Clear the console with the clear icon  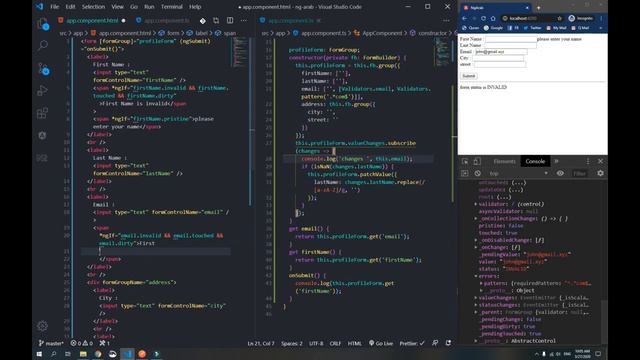(x=478, y=173)
